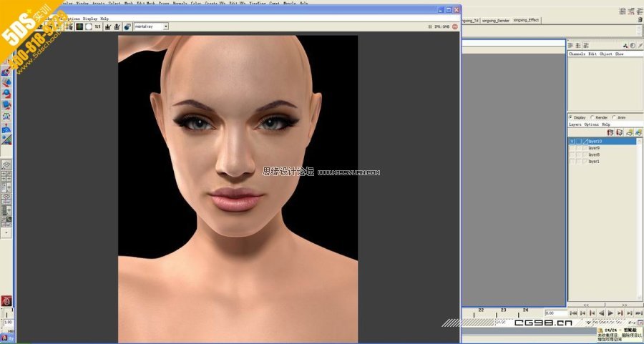Click the play forwards button
The width and height of the screenshot is (644, 344).
tap(610, 313)
